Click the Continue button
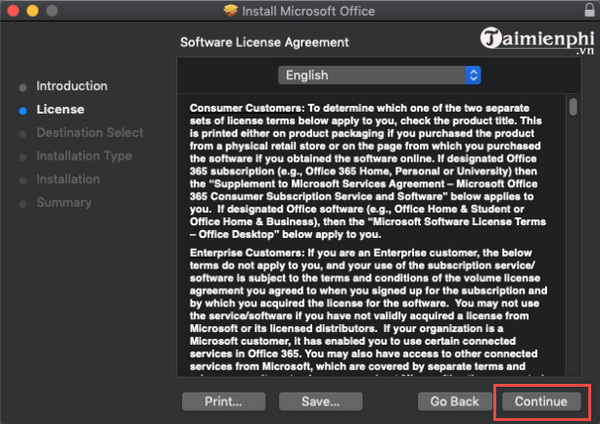The width and height of the screenshot is (600, 424). tap(541, 401)
